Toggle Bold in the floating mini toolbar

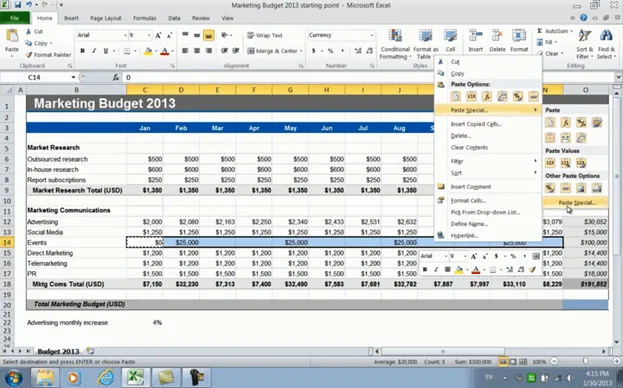(425, 270)
